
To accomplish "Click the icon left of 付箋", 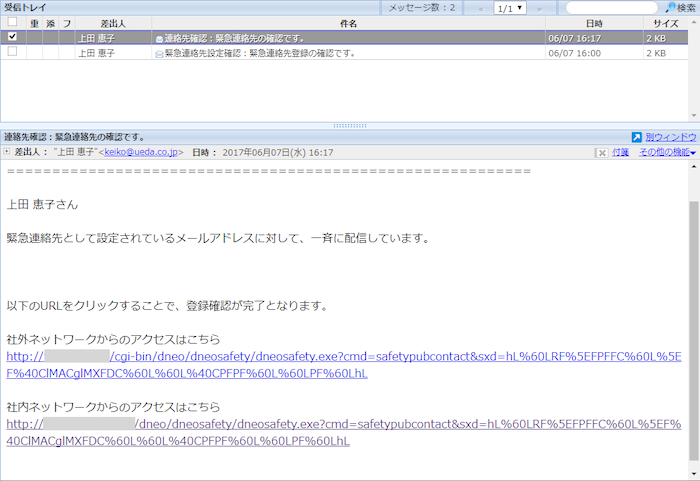I will pos(600,153).
